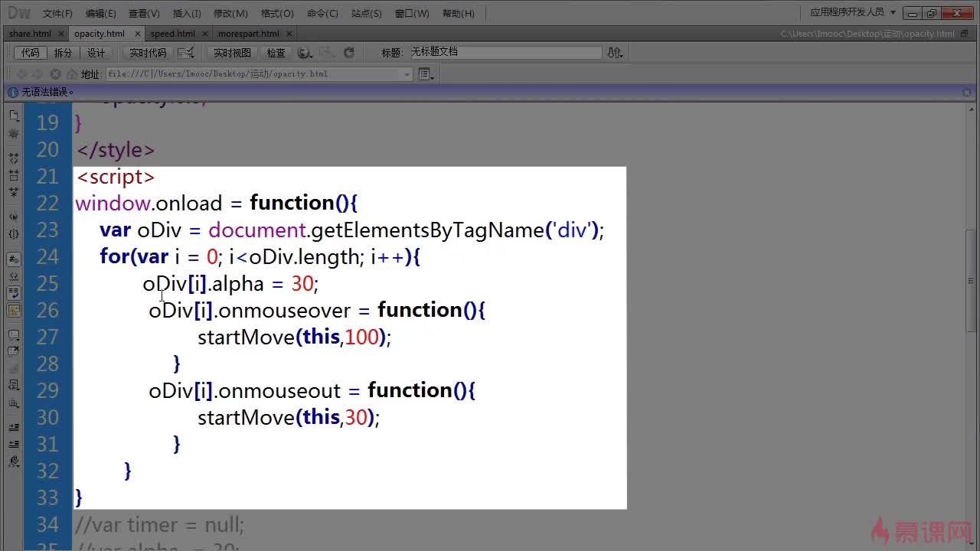This screenshot has width=980, height=551.
Task: Dismiss the 无语法错误 info bar
Action: pyautogui.click(x=967, y=92)
